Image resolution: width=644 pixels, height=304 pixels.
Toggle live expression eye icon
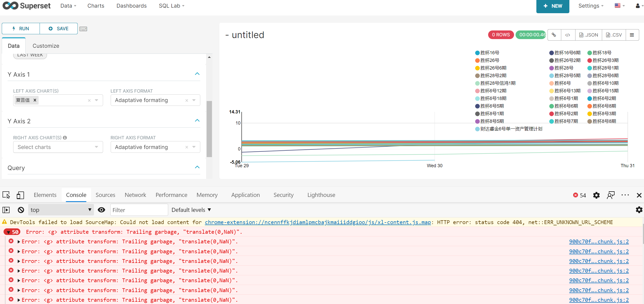102,210
